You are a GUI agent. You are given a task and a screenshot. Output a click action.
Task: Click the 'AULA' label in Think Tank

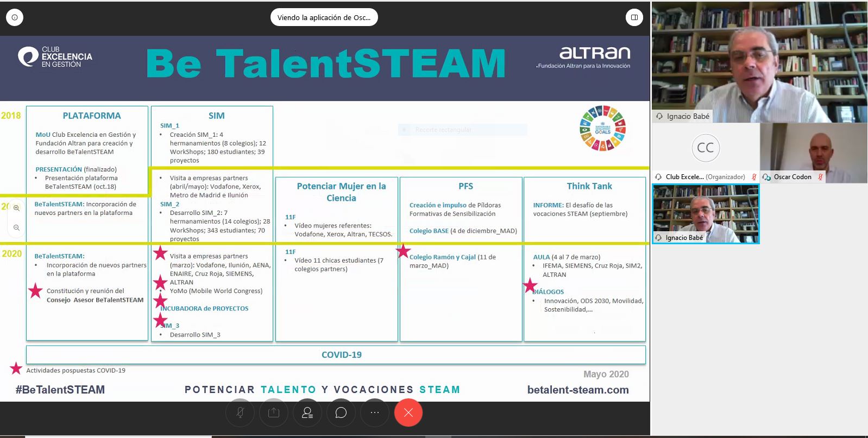pyautogui.click(x=542, y=257)
